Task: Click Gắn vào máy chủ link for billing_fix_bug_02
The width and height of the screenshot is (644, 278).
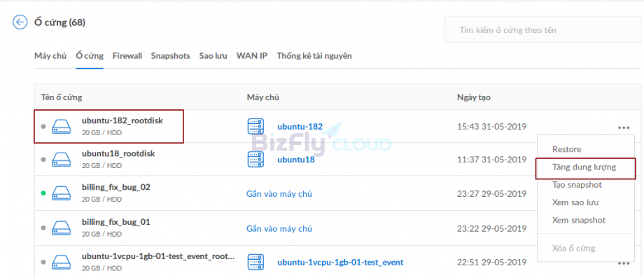Action: pos(279,194)
